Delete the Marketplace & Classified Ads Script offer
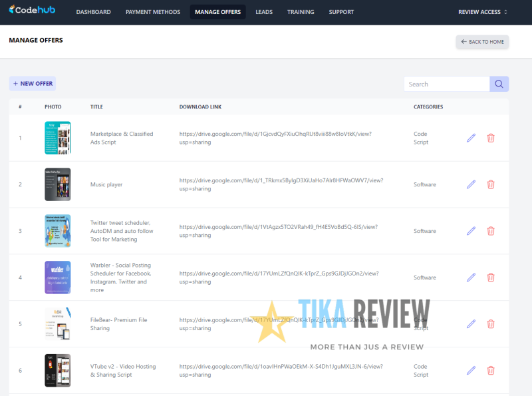The height and width of the screenshot is (396, 532). 491,138
